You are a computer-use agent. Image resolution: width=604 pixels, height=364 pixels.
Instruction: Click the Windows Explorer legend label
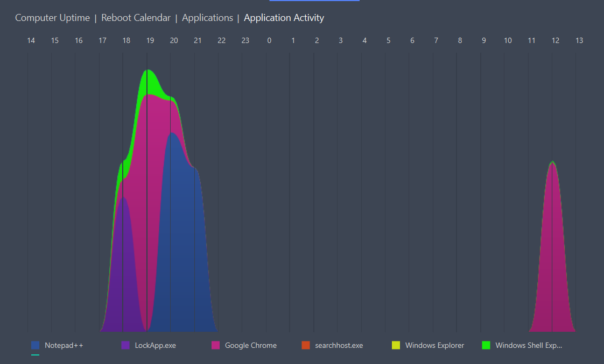tap(434, 346)
